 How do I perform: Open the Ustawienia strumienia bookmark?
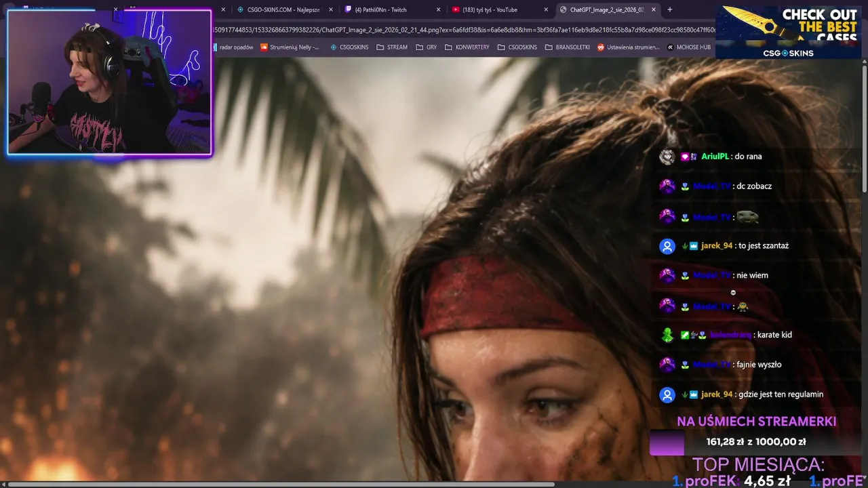628,47
